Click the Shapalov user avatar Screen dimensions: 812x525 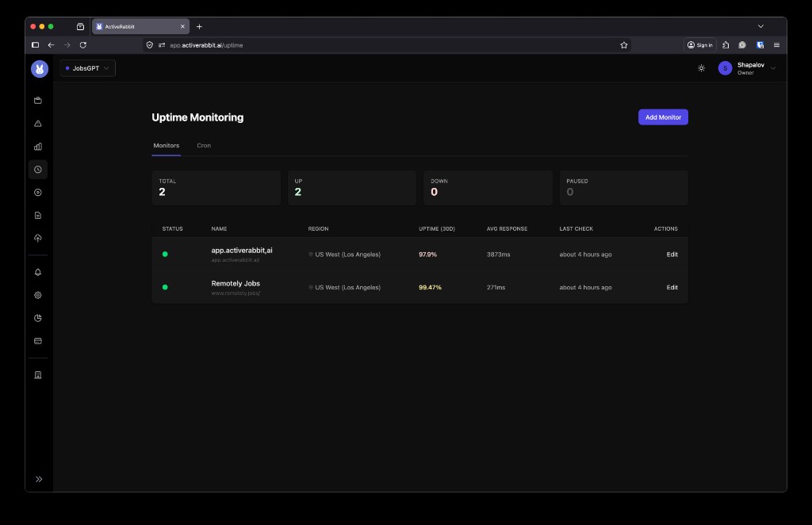tap(725, 68)
